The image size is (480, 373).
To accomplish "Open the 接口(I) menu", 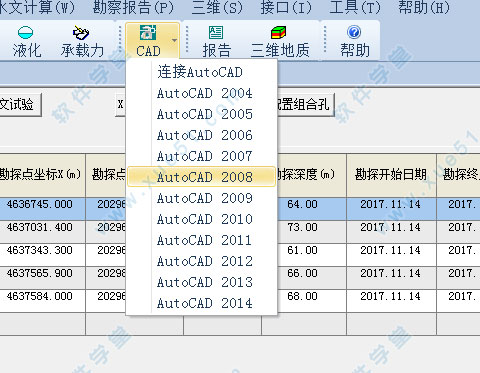I will pyautogui.click(x=286, y=8).
